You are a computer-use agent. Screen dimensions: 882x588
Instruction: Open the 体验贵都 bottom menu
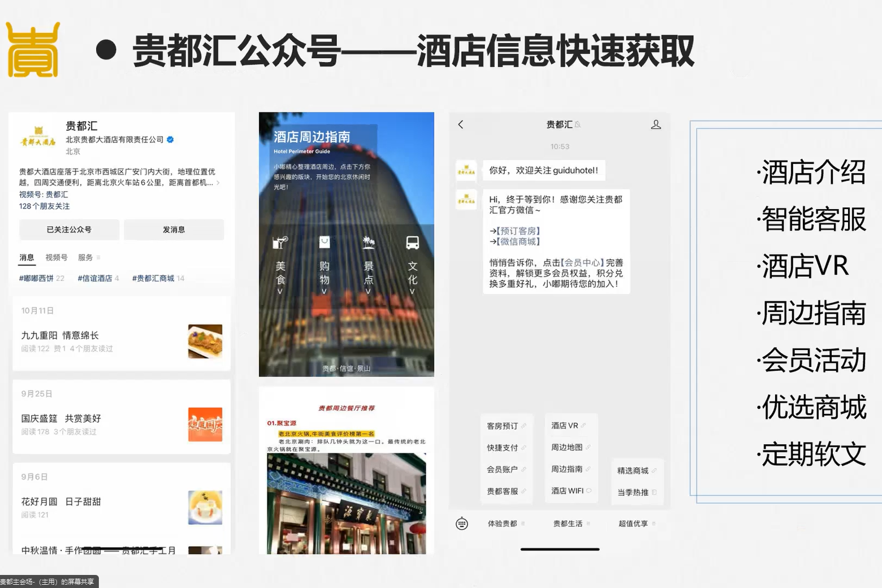(507, 524)
